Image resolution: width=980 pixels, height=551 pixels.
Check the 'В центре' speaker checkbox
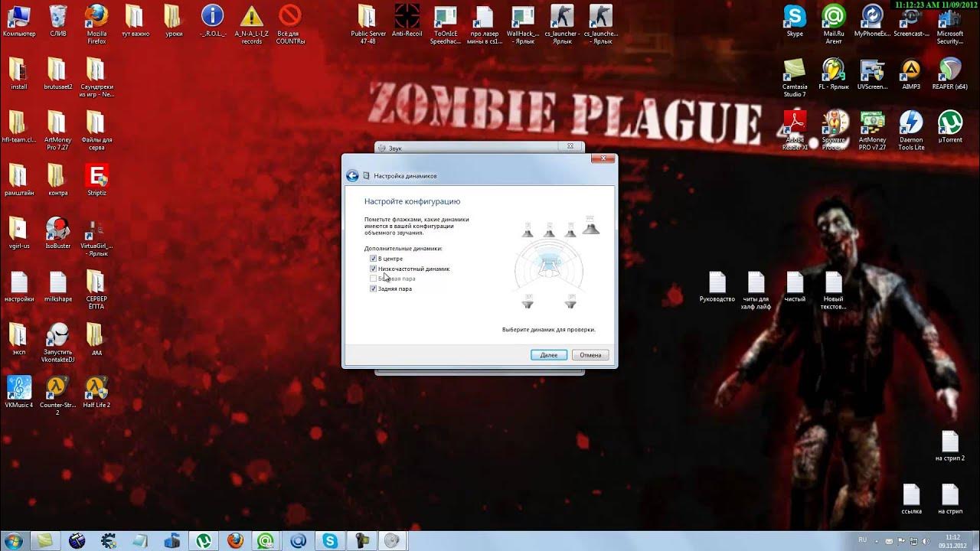tap(374, 259)
